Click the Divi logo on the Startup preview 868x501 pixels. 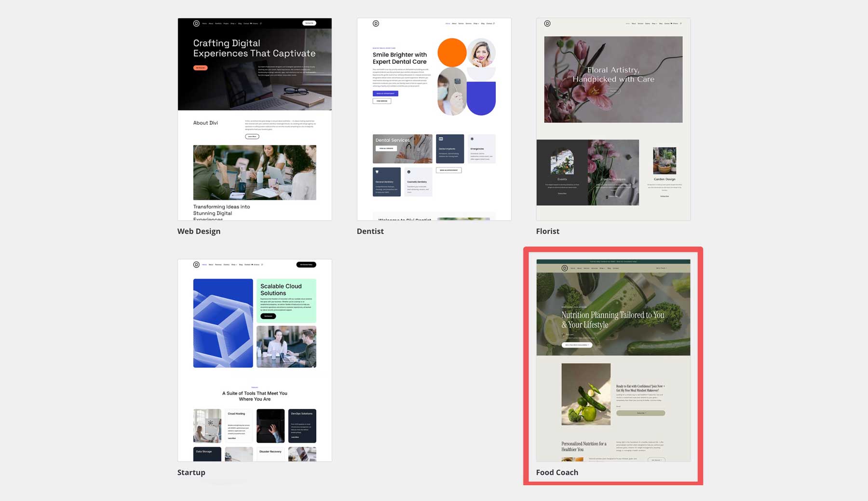196,264
